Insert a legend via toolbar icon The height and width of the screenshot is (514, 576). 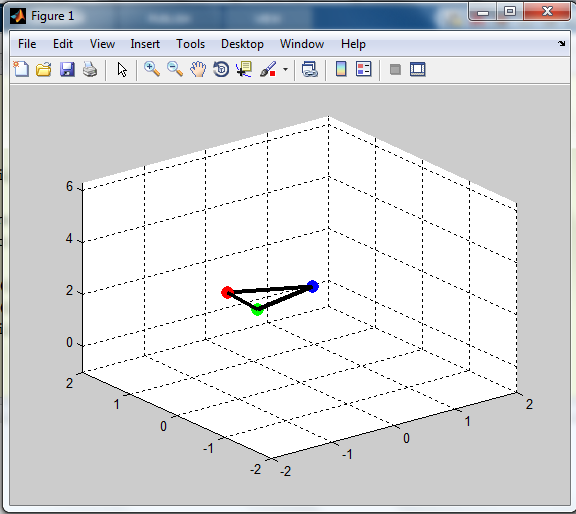click(x=364, y=69)
